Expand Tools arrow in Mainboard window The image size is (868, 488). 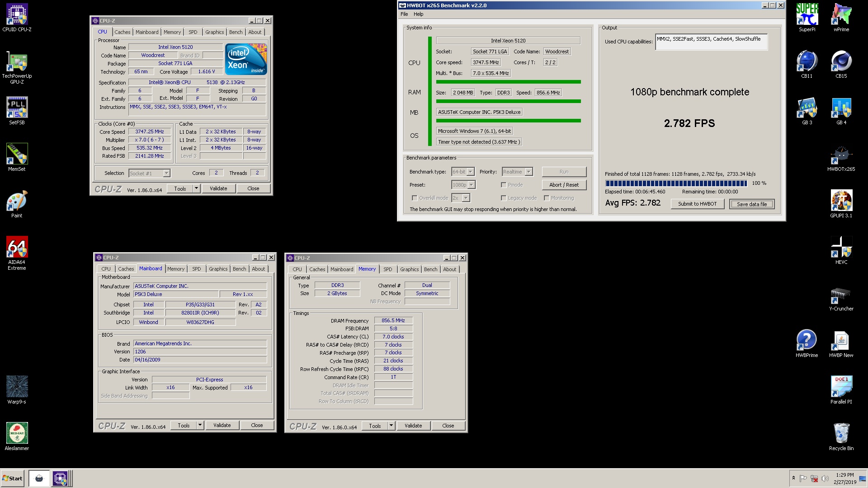coord(200,425)
